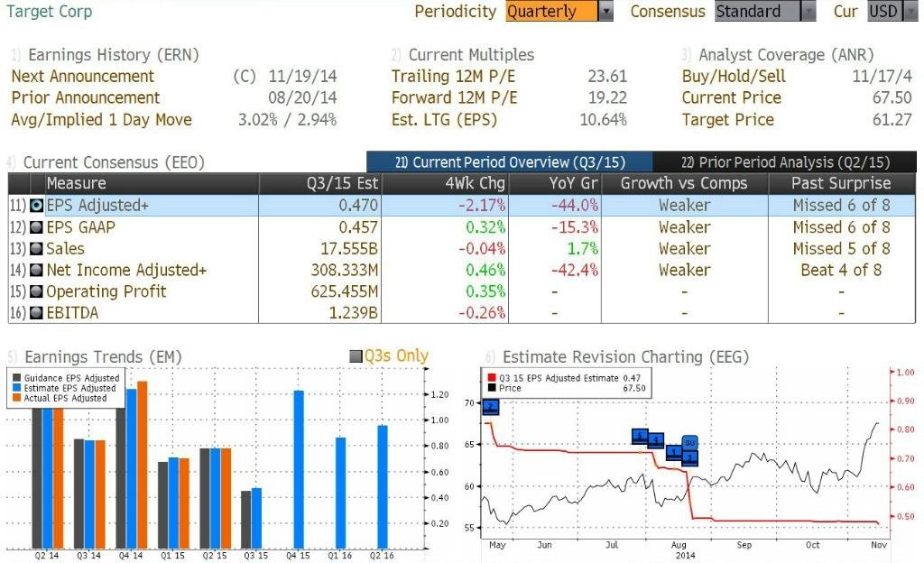The height and width of the screenshot is (563, 924).
Task: Open Earnings Trends (EM) section
Action: pos(103,357)
